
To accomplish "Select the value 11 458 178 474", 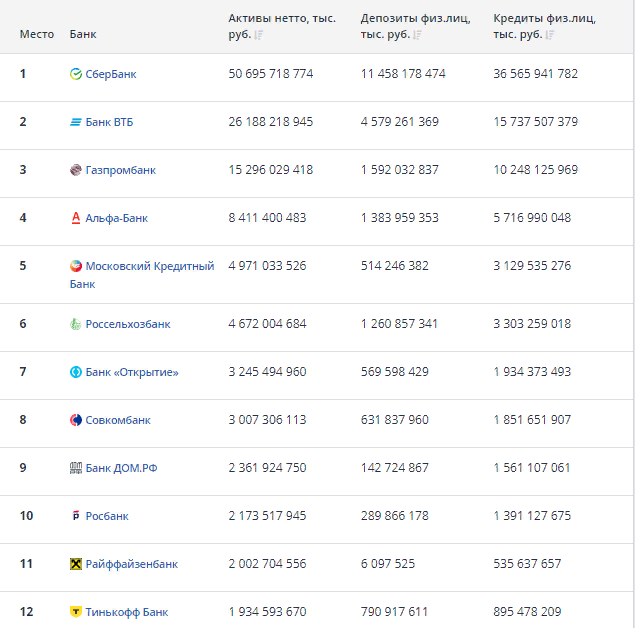I will coord(403,74).
